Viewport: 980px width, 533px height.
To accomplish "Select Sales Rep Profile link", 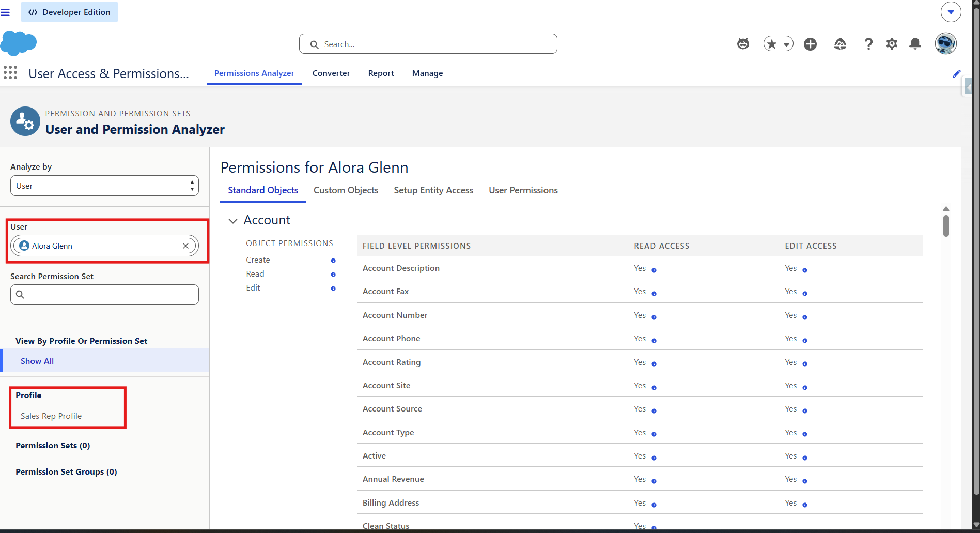I will (x=51, y=416).
